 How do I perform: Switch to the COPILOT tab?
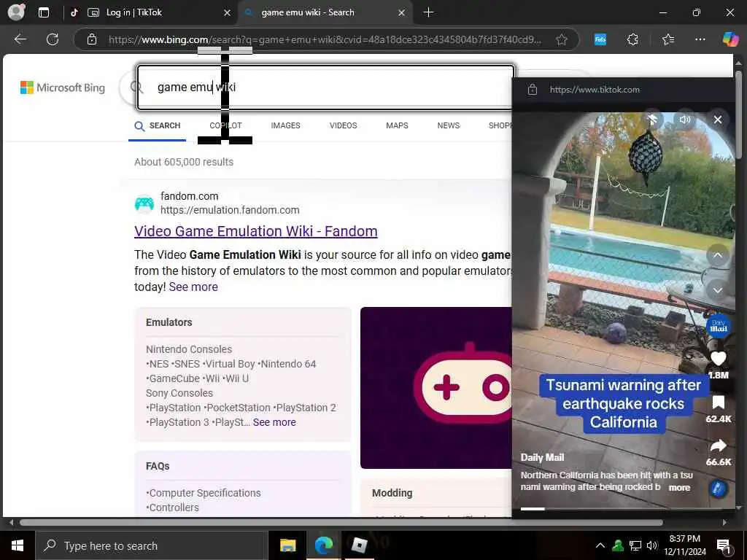226,125
